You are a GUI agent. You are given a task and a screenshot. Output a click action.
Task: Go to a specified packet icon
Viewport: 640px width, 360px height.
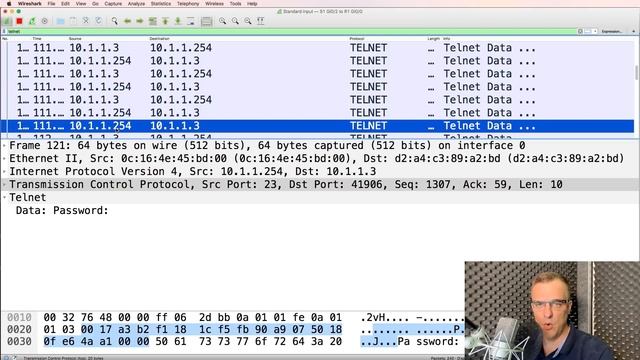[x=153, y=21]
